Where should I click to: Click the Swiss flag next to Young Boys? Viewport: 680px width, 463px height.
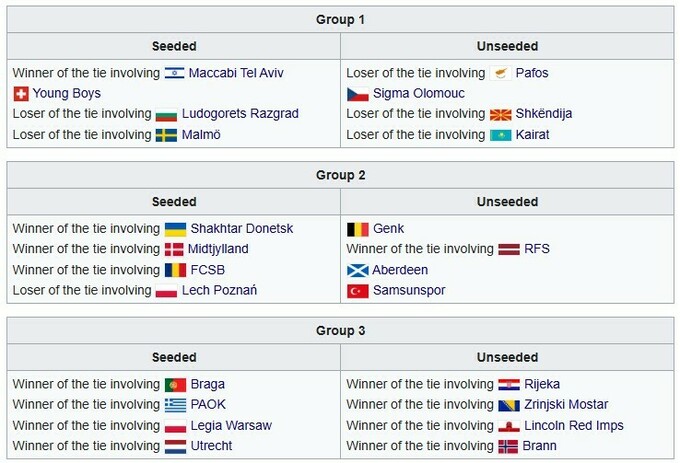coord(20,94)
